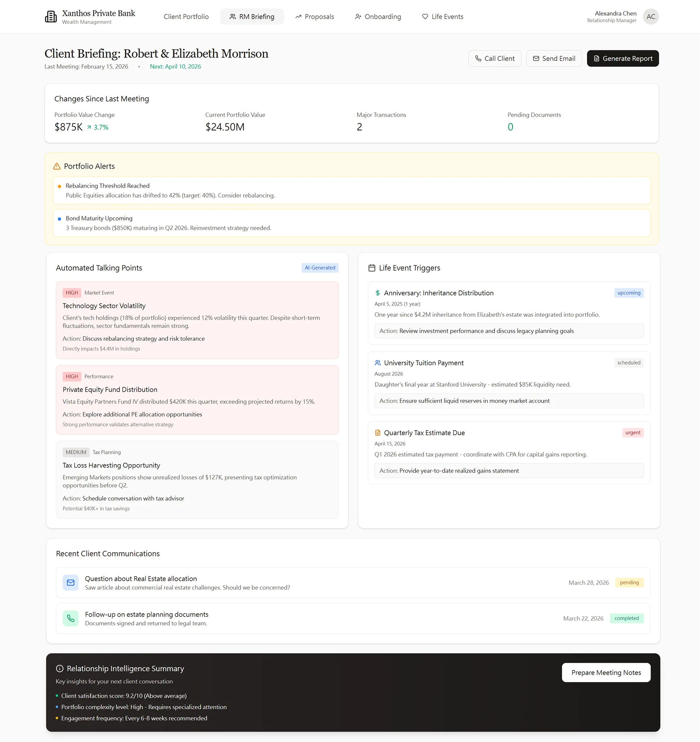Toggle the urgent badge on Quarterly Tax Estimate

tap(632, 433)
